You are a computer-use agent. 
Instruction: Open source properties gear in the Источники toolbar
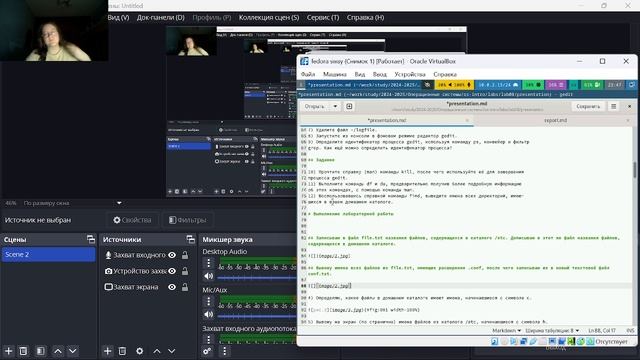coord(140,351)
